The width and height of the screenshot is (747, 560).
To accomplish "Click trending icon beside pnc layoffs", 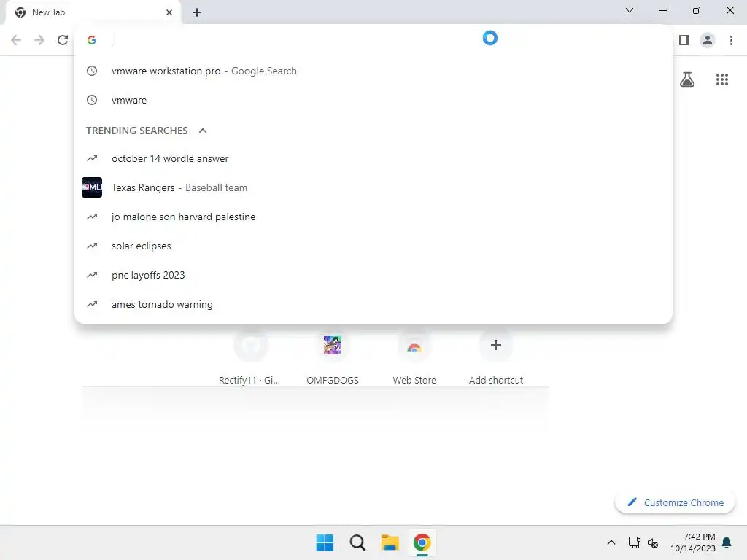I will [x=92, y=275].
